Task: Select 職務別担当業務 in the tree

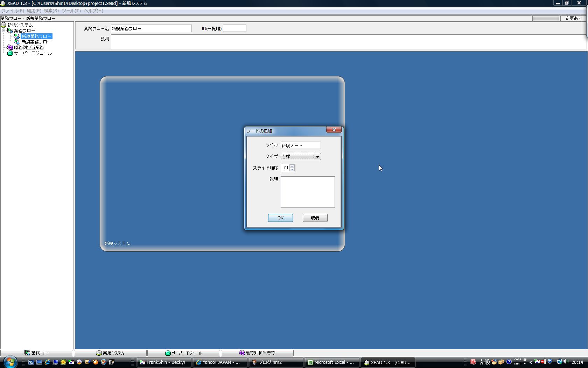Action: pyautogui.click(x=29, y=47)
